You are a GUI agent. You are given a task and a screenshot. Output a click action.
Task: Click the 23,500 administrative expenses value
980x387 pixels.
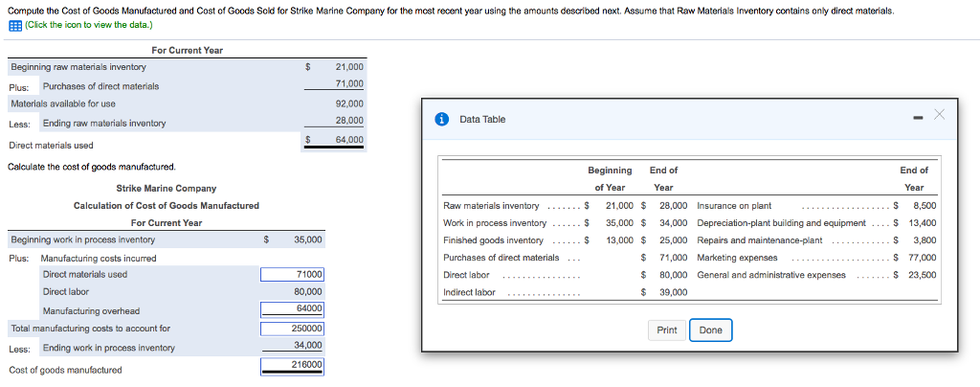point(923,275)
